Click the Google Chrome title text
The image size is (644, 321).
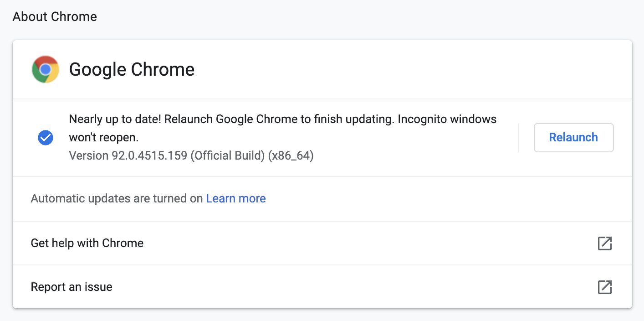pyautogui.click(x=132, y=69)
